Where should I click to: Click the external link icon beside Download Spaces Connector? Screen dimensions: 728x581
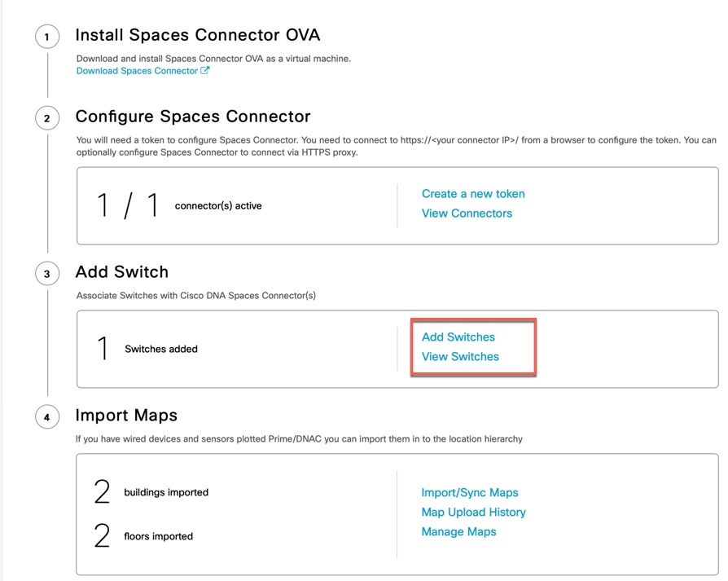point(206,70)
